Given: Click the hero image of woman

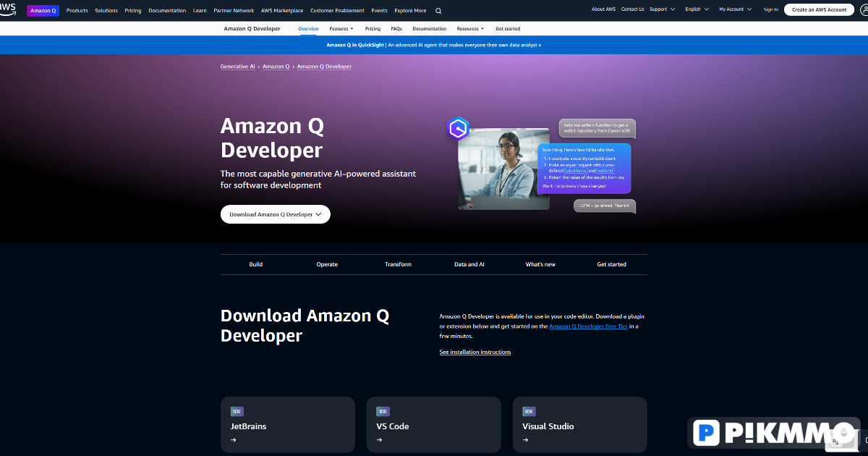Looking at the screenshot, I should coord(503,169).
